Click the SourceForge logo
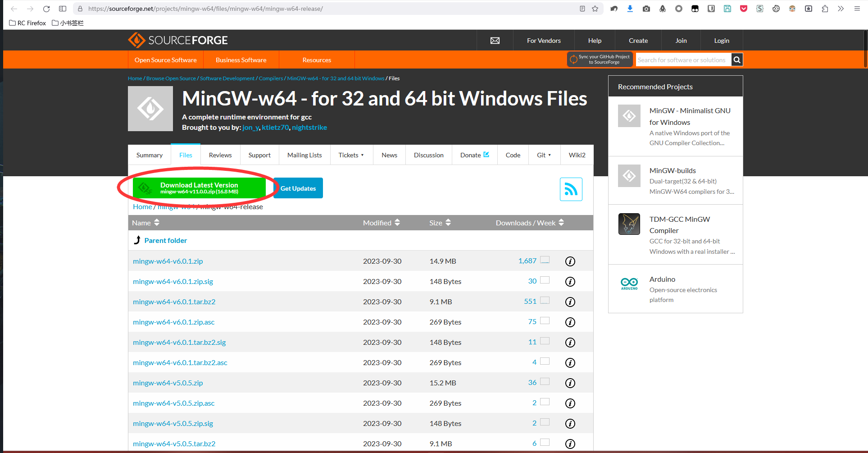The height and width of the screenshot is (453, 868). [x=178, y=40]
